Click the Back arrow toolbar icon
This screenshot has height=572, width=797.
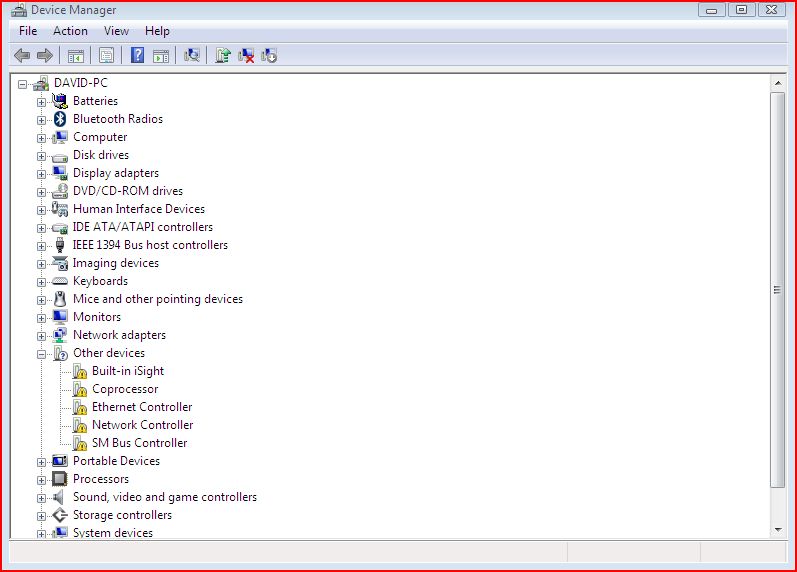(22, 55)
